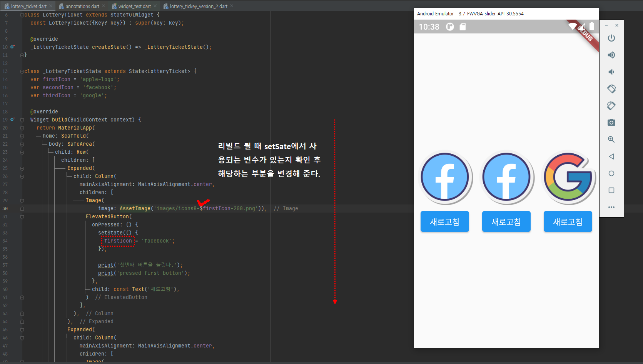643x364 pixels.
Task: Close the widget_test.dart tab
Action: point(155,6)
